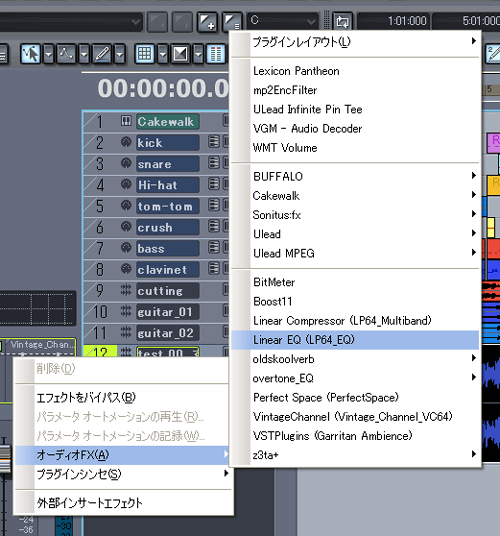The width and height of the screenshot is (500, 536).
Task: Choose the envelope curve tool
Action: 66,54
